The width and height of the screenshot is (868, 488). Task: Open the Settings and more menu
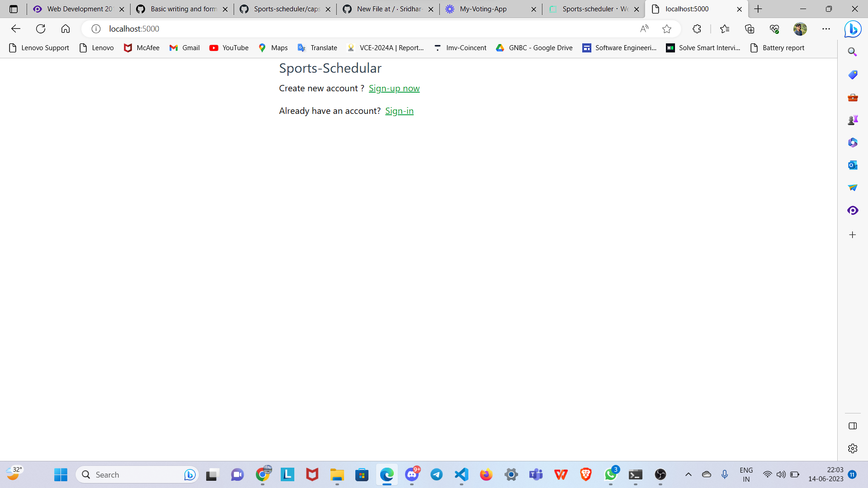pyautogui.click(x=826, y=28)
